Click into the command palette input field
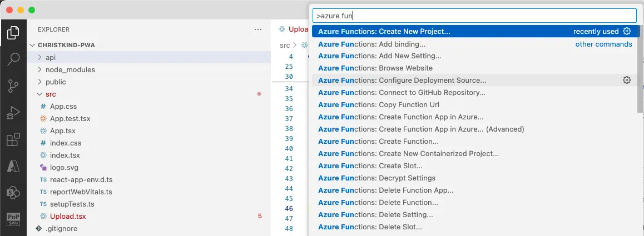This screenshot has width=644, height=236. pos(474,16)
